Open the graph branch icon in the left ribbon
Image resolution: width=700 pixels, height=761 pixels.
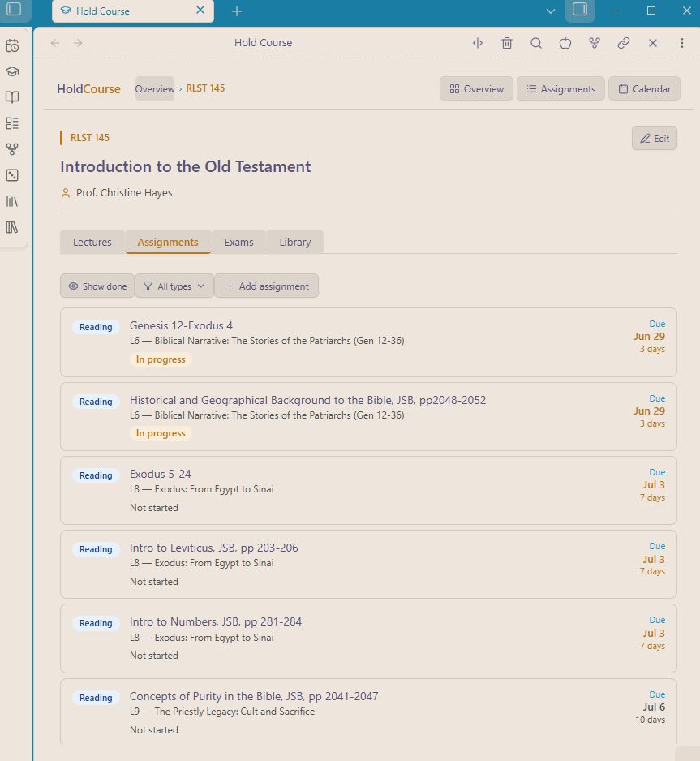[x=12, y=149]
